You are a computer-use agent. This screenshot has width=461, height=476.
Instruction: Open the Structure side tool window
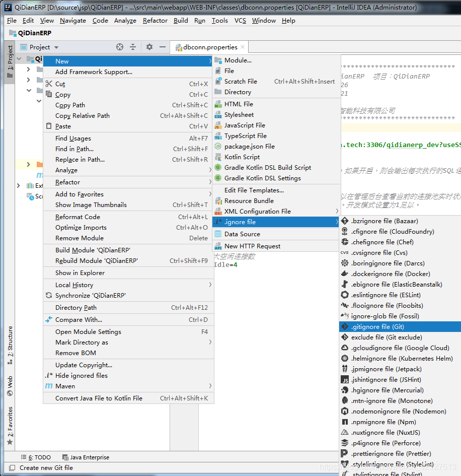click(x=10, y=345)
